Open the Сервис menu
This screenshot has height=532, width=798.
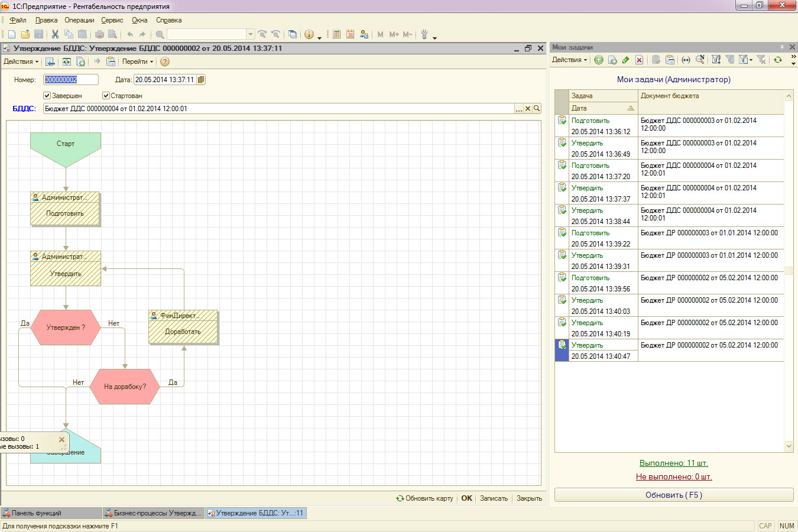tap(112, 20)
